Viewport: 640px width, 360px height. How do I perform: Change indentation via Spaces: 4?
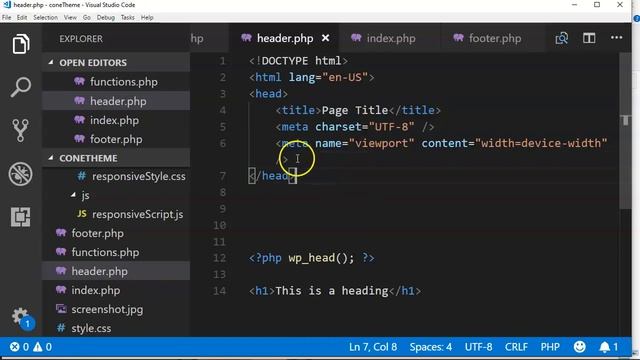click(431, 347)
